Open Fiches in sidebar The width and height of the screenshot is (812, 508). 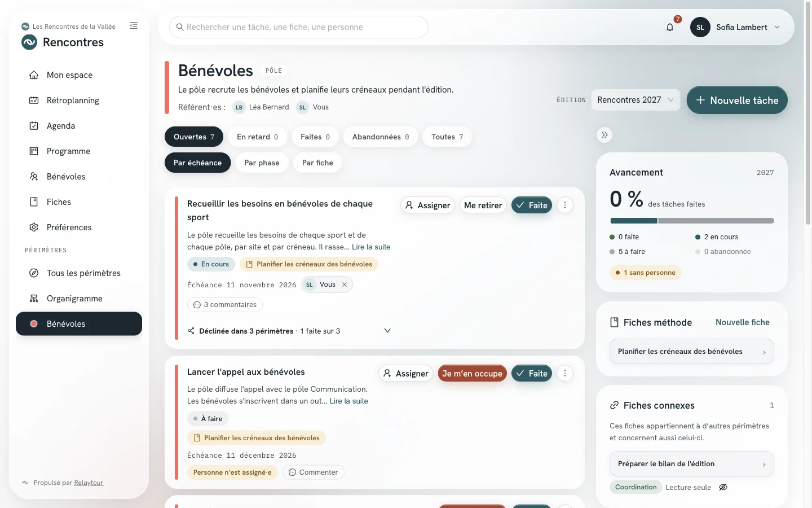79,202
